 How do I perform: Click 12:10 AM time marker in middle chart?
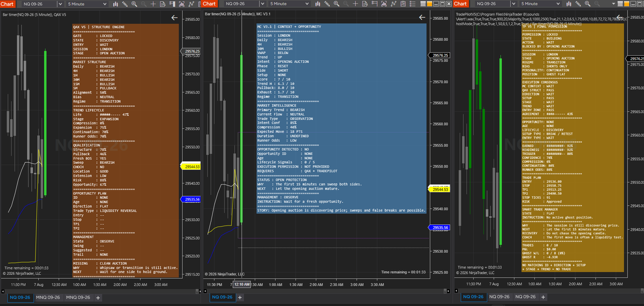[x=243, y=283]
